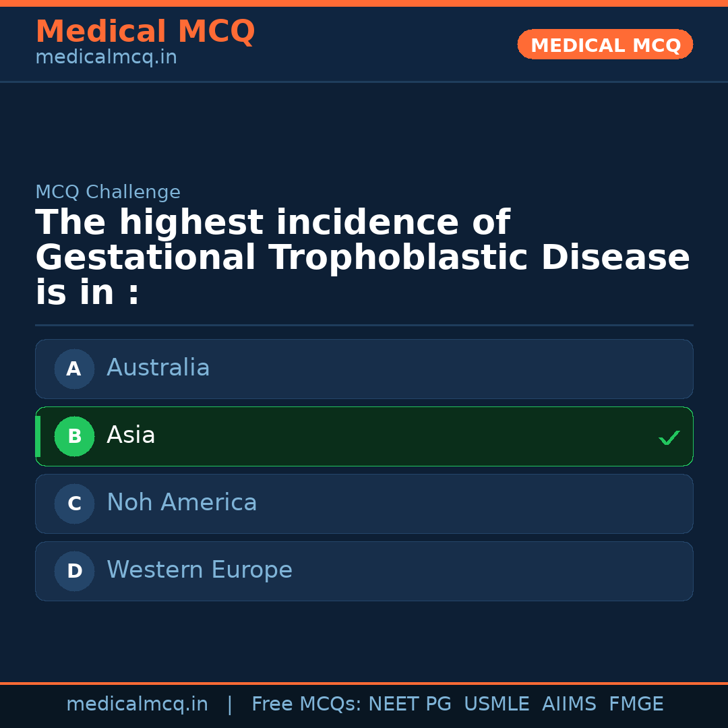Select the letter C option circle

pyautogui.click(x=74, y=504)
